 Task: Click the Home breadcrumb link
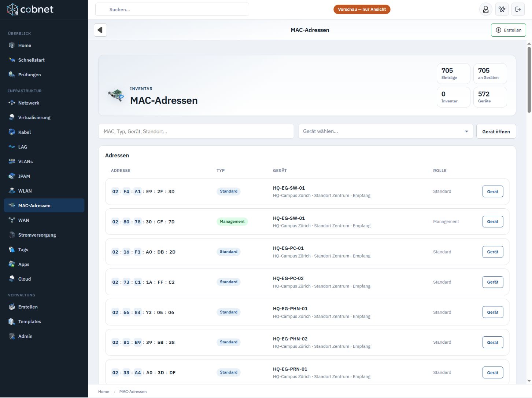104,392
